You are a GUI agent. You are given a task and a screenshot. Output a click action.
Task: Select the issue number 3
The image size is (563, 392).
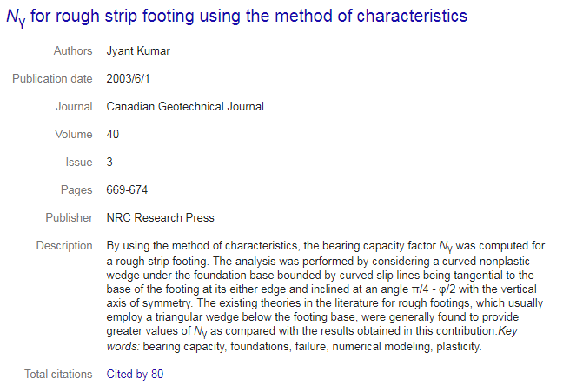point(109,162)
